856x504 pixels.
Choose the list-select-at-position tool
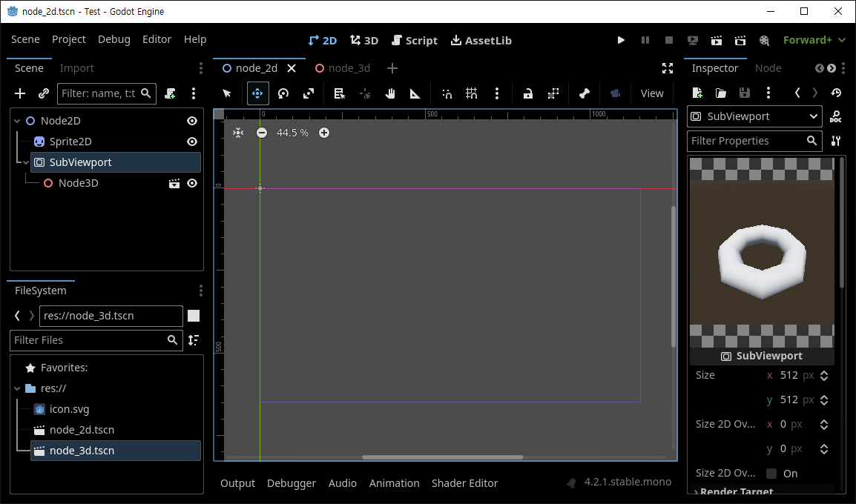340,93
